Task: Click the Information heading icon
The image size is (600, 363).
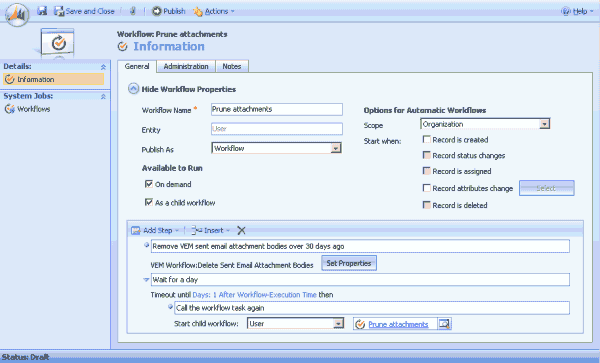Action: click(x=122, y=47)
